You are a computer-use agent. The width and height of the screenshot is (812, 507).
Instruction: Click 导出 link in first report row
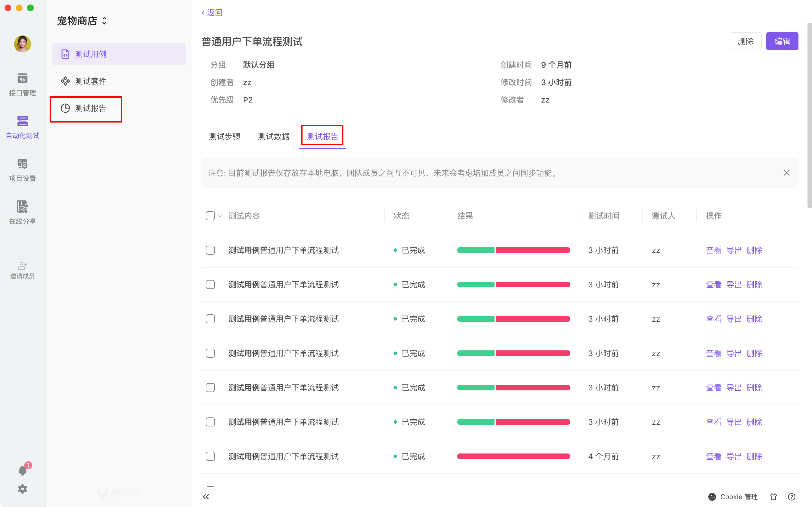pyautogui.click(x=734, y=250)
